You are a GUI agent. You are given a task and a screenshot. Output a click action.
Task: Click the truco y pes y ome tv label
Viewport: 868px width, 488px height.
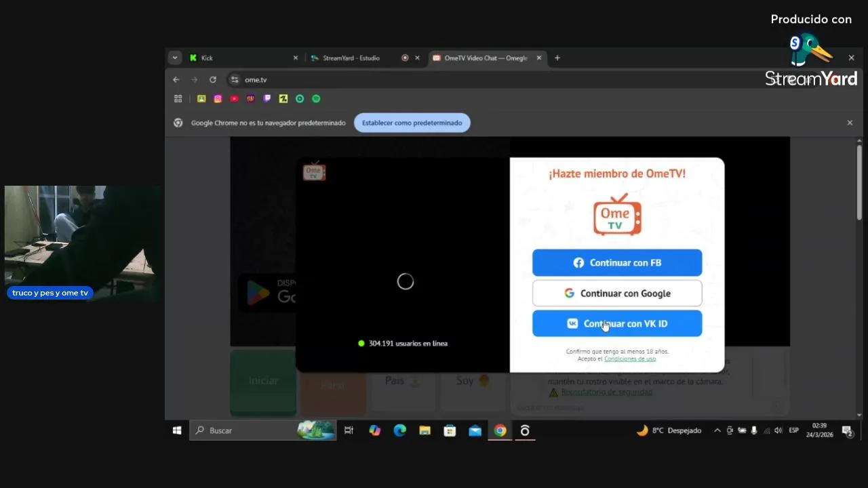pos(50,293)
